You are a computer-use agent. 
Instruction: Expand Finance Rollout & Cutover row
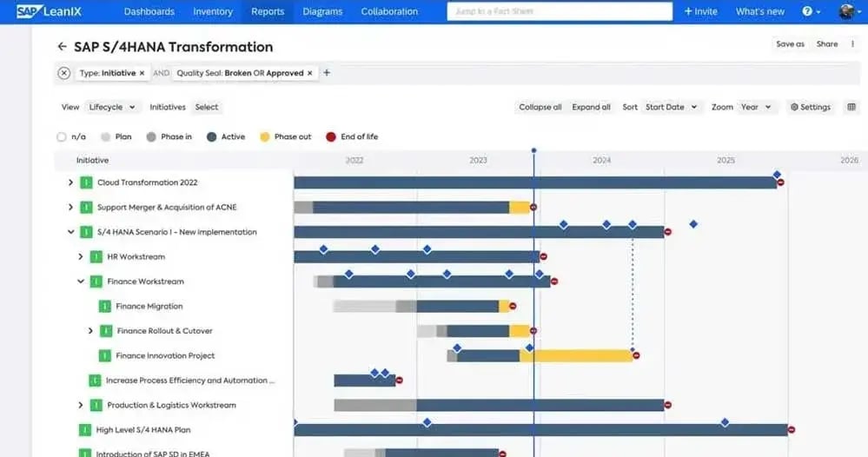90,331
